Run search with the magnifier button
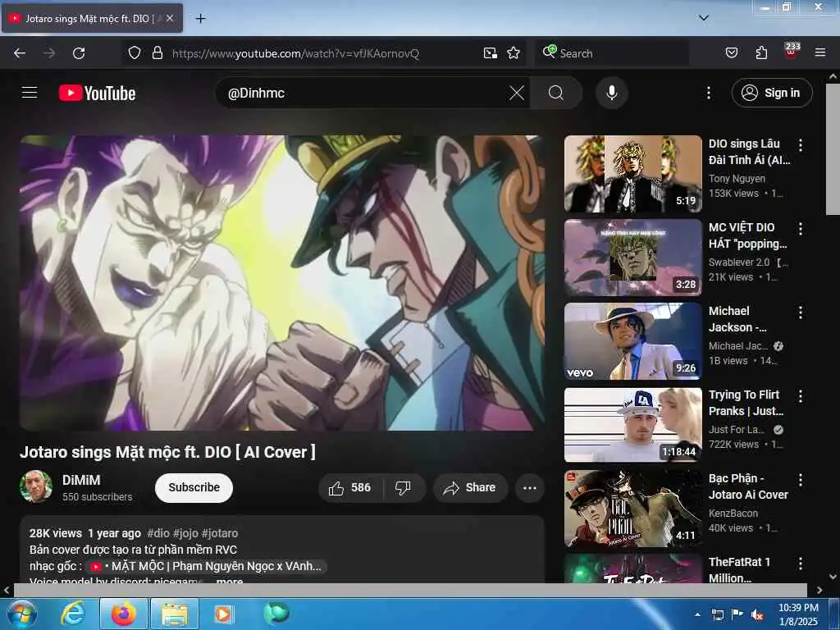The height and width of the screenshot is (630, 840). click(x=556, y=93)
